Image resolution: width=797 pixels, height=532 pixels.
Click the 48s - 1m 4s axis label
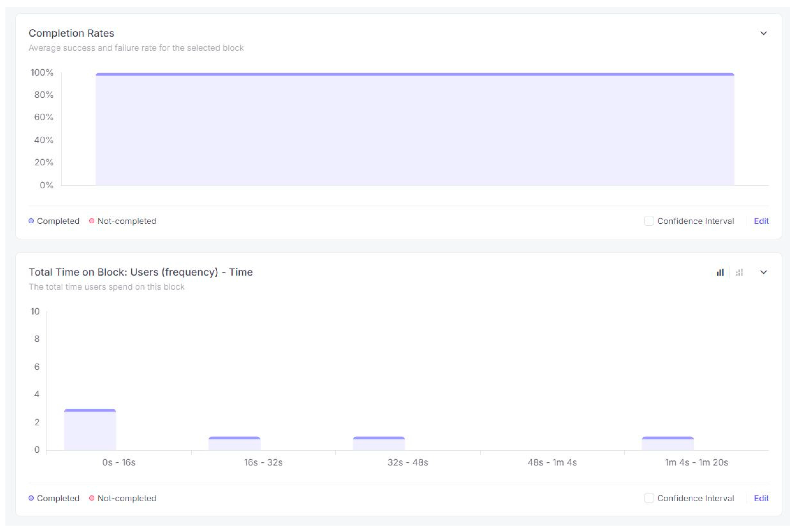(x=552, y=463)
